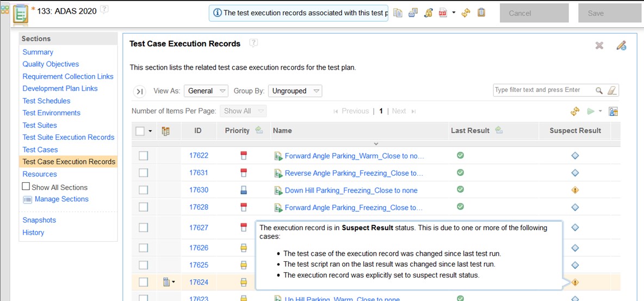Tick the select-all checkbox in table header

coord(140,131)
